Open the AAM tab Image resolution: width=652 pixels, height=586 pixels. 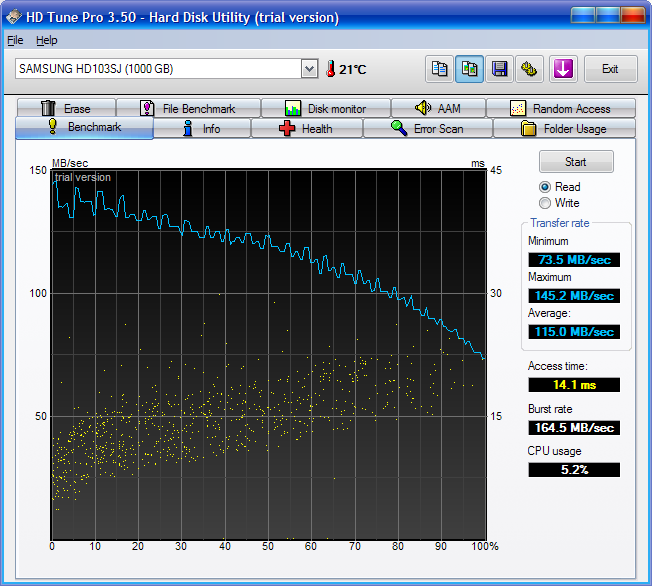coord(438,109)
